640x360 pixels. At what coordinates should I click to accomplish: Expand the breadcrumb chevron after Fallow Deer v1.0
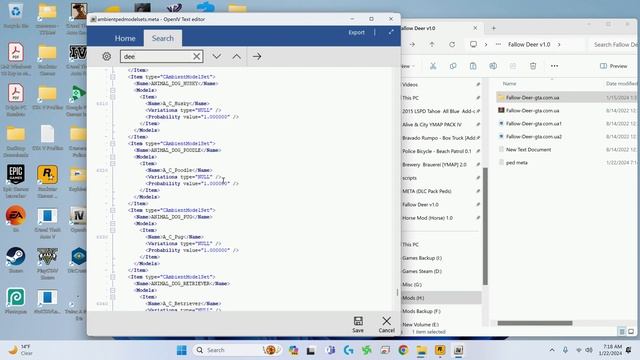click(x=559, y=44)
